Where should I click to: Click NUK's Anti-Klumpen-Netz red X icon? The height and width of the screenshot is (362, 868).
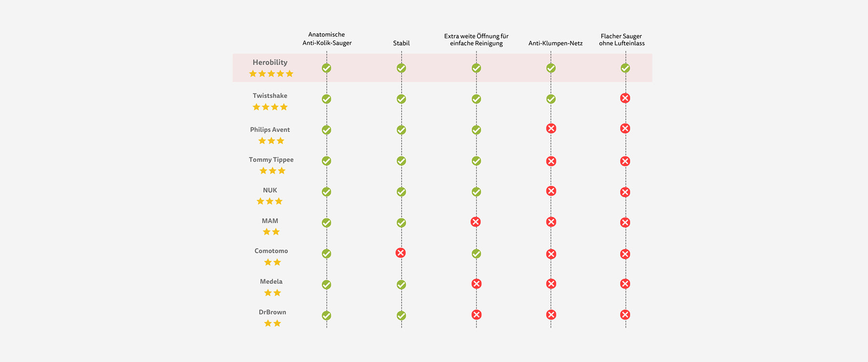click(x=551, y=191)
